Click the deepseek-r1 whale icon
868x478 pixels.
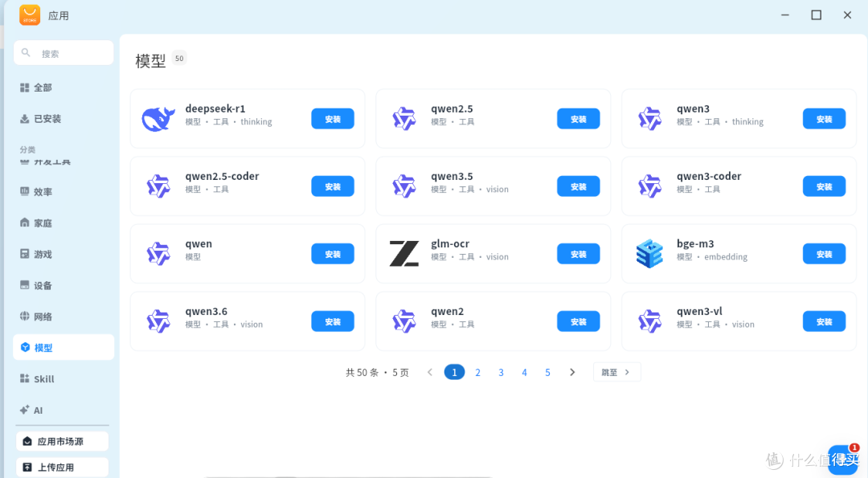(x=158, y=119)
